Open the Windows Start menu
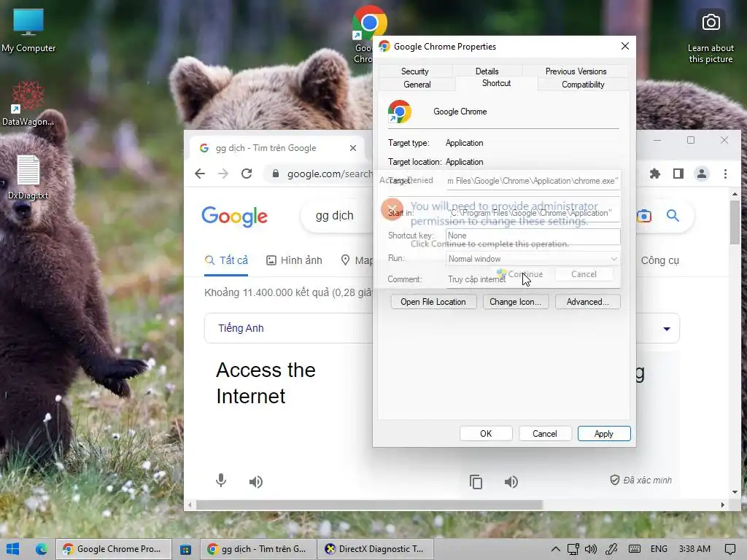Viewport: 747px width, 560px height. point(13,549)
